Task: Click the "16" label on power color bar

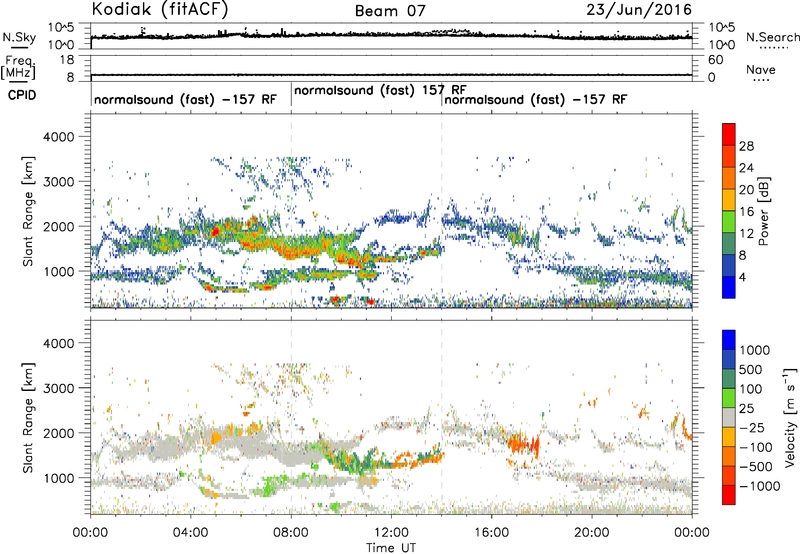Action: (x=746, y=212)
